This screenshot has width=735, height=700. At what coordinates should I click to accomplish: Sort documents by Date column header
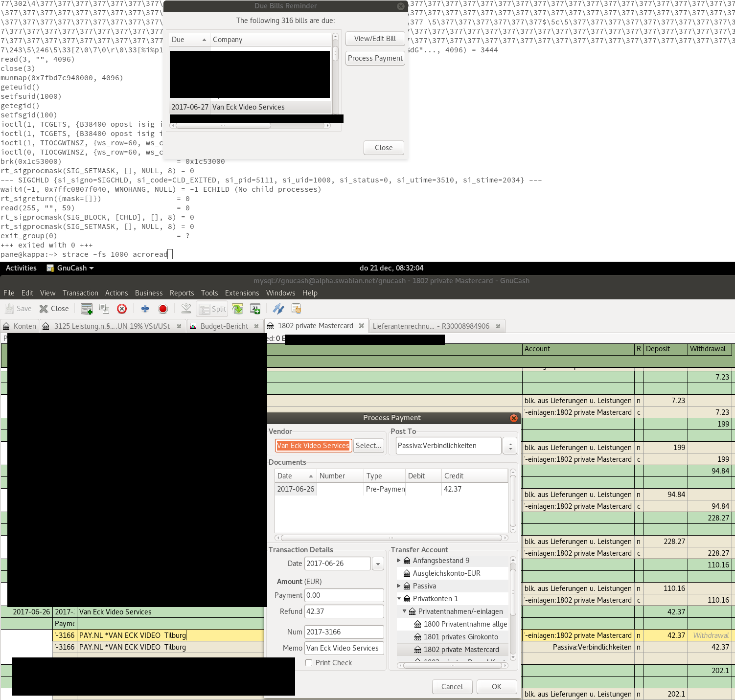[295, 476]
